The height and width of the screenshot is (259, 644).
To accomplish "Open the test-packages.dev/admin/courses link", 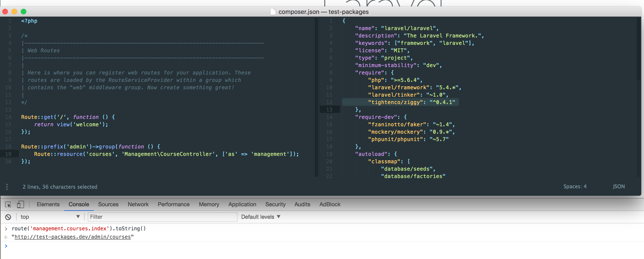I will (x=73, y=237).
